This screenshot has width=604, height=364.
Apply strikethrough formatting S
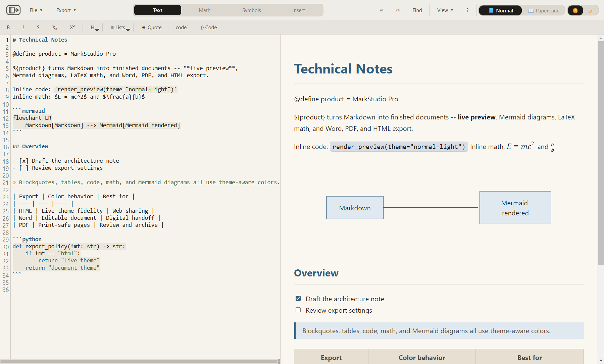[38, 28]
